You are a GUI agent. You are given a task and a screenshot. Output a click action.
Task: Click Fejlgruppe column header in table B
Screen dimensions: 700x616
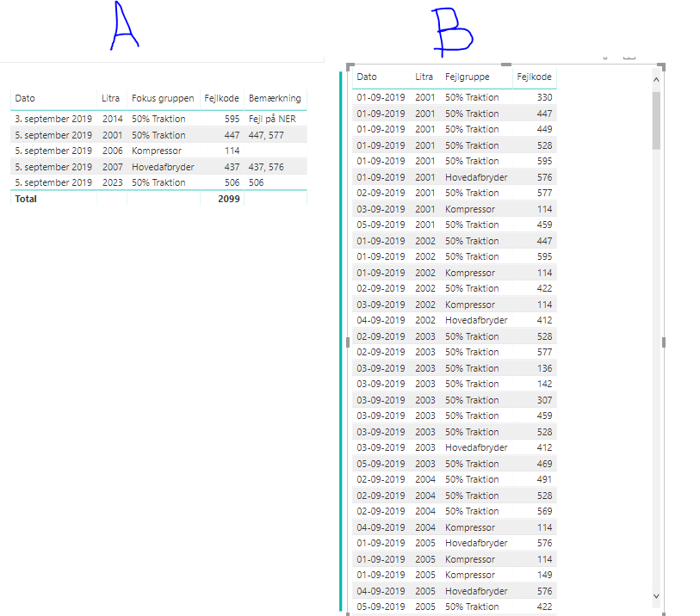pos(467,77)
